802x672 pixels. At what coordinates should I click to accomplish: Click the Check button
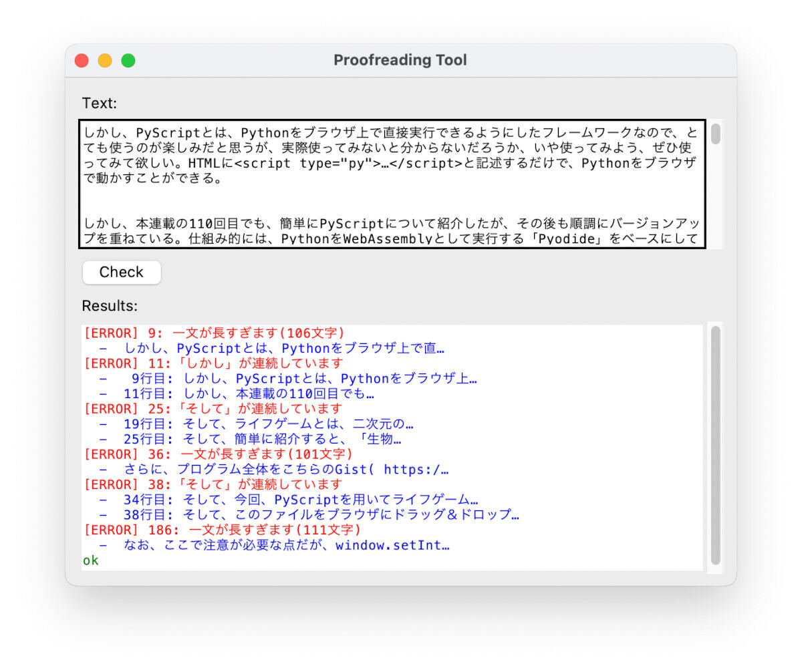(122, 272)
